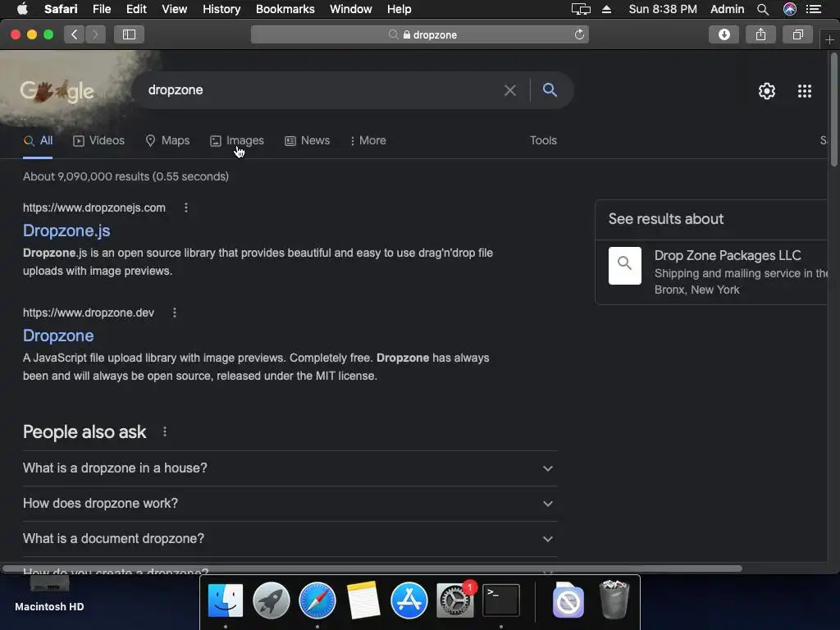This screenshot has width=840, height=630.
Task: Select the All results tab
Action: tap(38, 141)
